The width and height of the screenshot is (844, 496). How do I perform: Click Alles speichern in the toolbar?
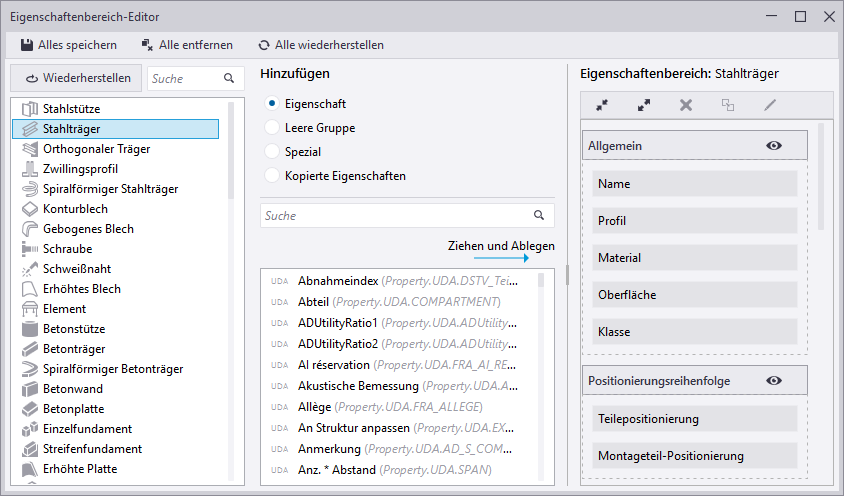point(69,45)
